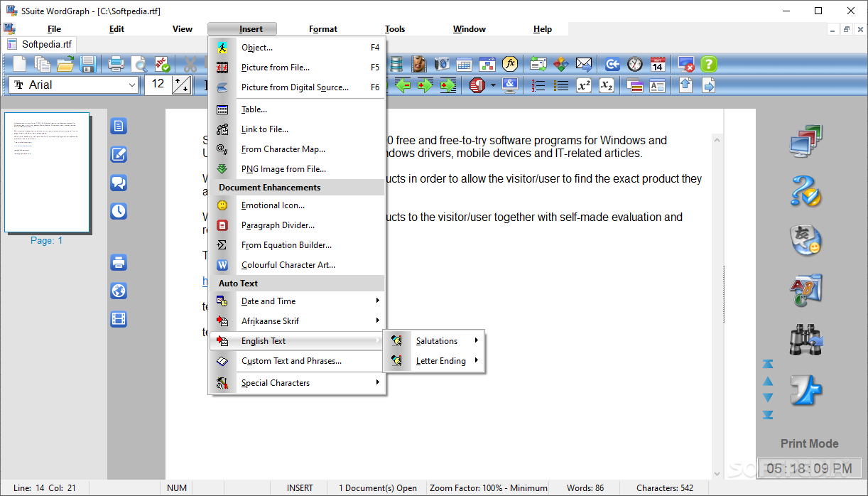
Task: Choose Emotional Icon... menu item
Action: pyautogui.click(x=298, y=205)
